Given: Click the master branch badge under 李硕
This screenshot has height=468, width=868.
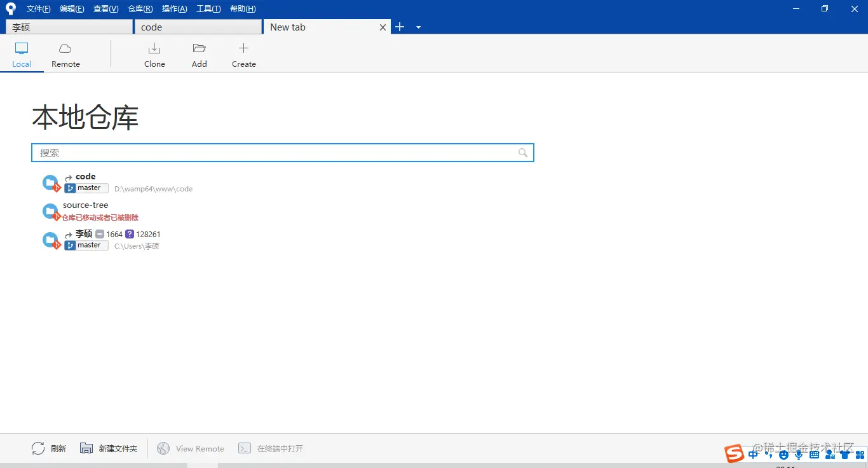Looking at the screenshot, I should click(x=86, y=245).
